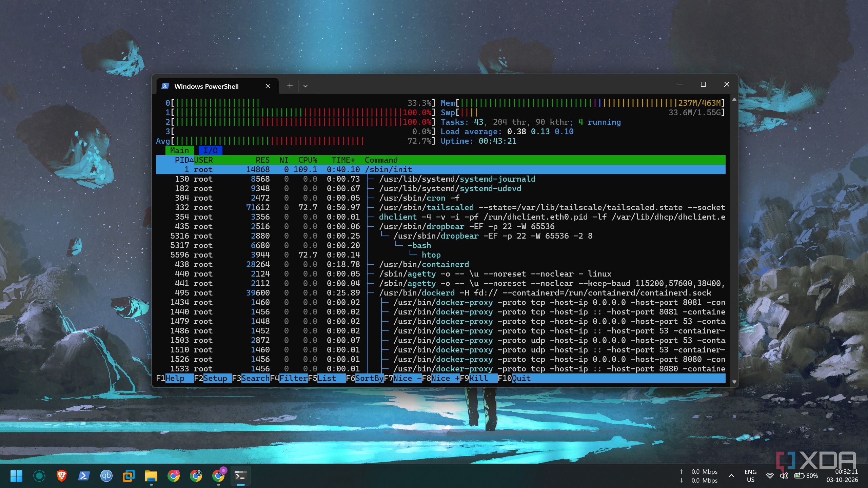Open the Windows Start menu
868x488 pixels.
click(16, 476)
